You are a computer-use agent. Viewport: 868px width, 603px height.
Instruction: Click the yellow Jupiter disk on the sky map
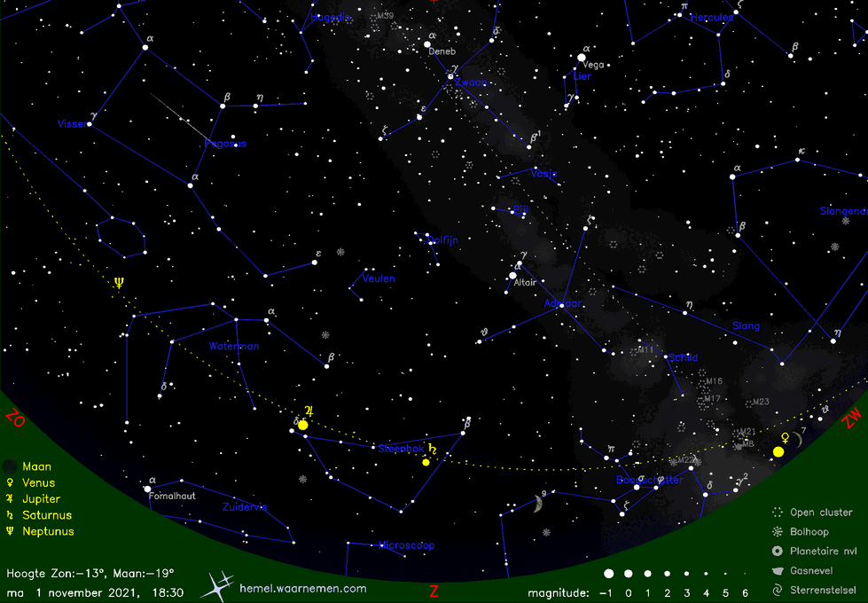303,425
